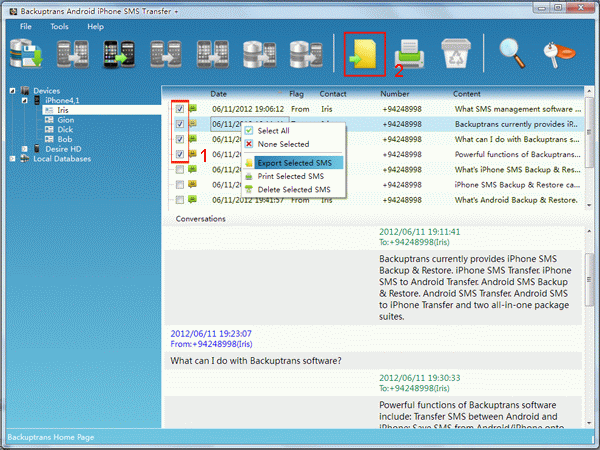This screenshot has width=600, height=450.
Task: Click the magnifying glass Search icon
Action: pyautogui.click(x=512, y=54)
